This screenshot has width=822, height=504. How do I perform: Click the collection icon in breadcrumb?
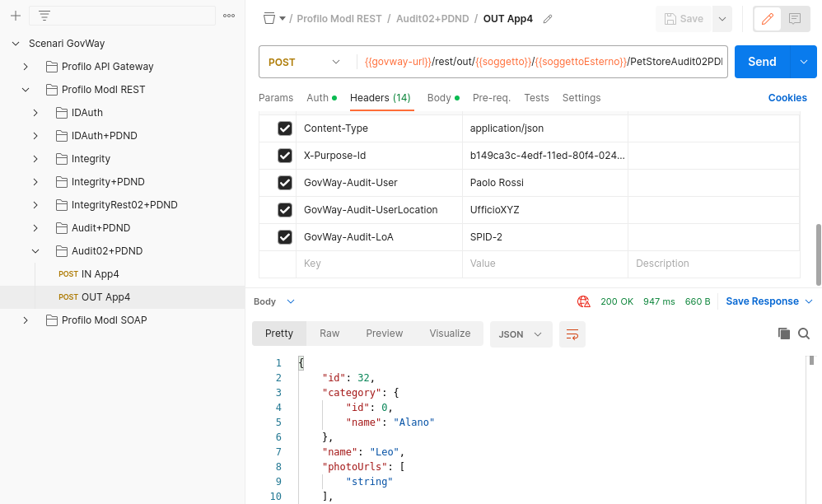(x=269, y=19)
